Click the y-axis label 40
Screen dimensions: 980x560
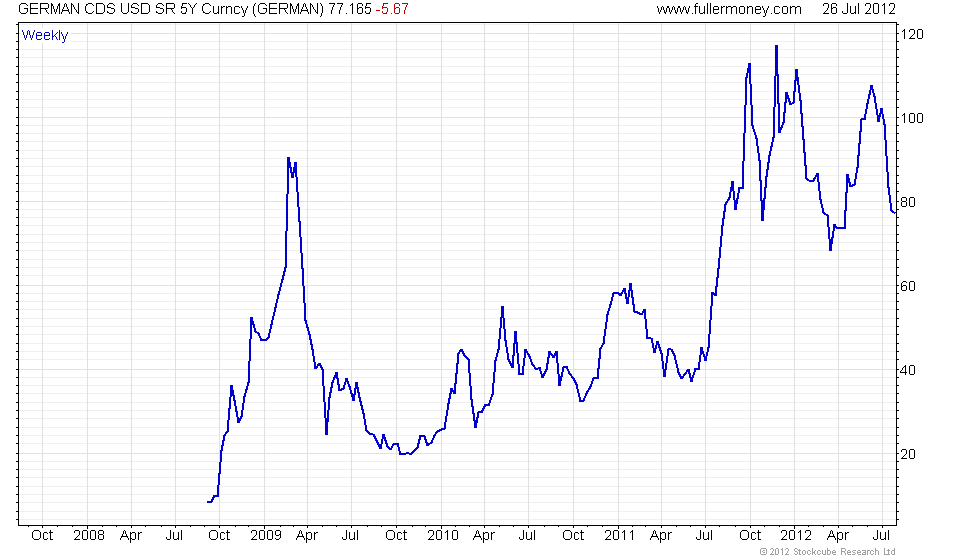[x=908, y=370]
